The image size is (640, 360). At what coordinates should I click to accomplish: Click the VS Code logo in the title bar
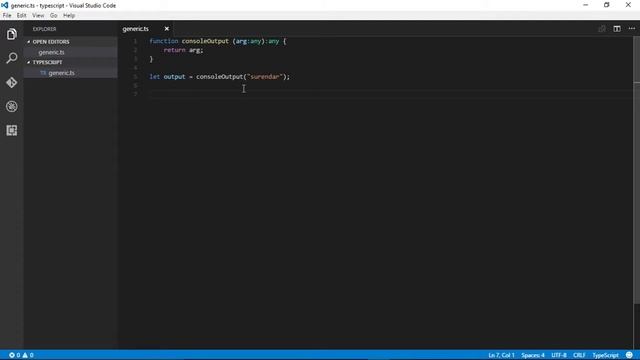pos(4,5)
